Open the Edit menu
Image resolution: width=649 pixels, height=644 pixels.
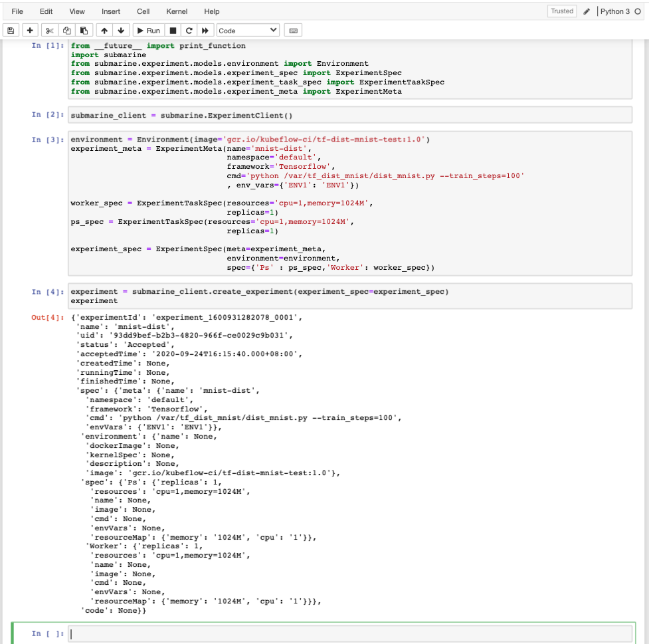[46, 11]
